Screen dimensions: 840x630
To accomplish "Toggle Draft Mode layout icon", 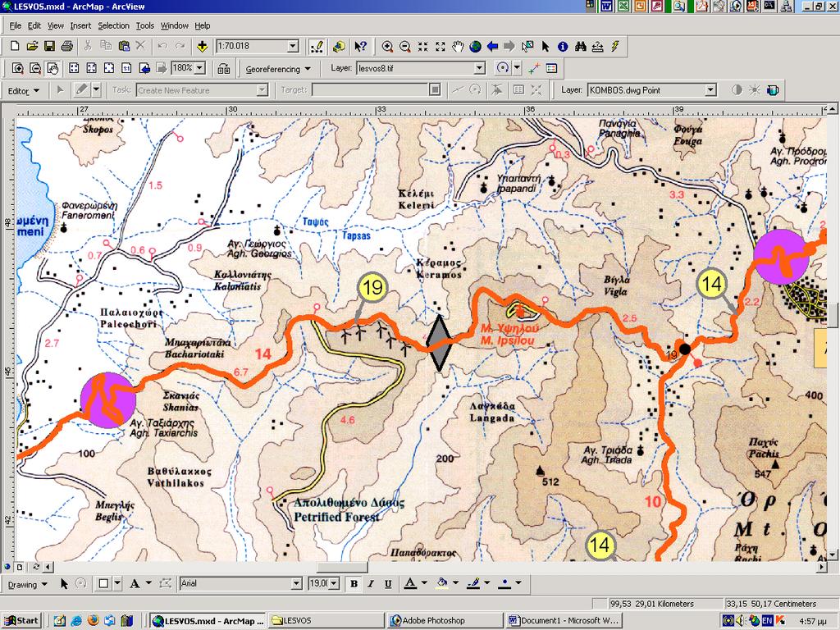I will click(224, 69).
